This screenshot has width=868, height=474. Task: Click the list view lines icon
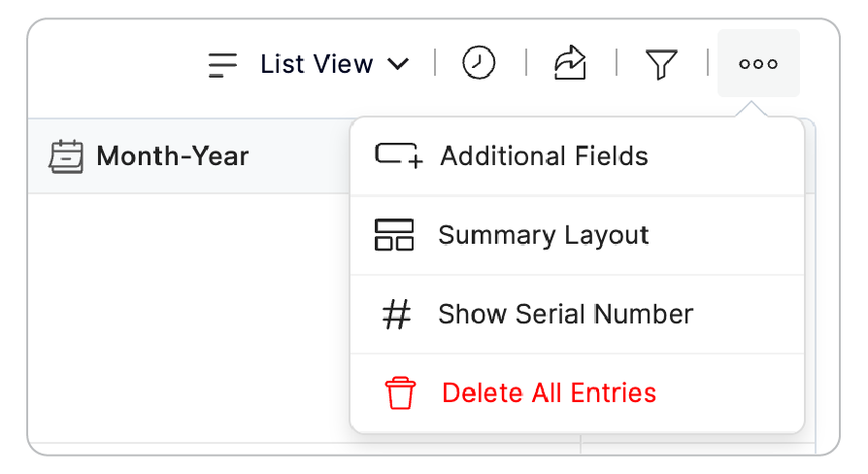point(223,65)
